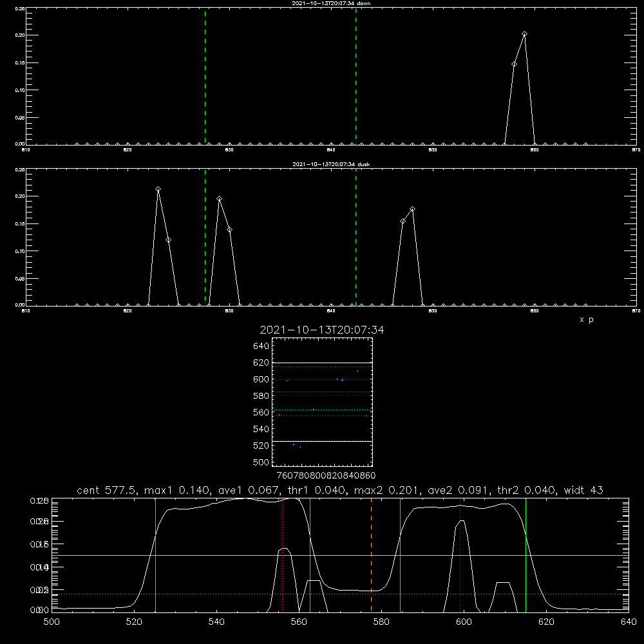This screenshot has width=644, height=644.
Task: Click bottom plot x-axis label 580
Action: 381,622
